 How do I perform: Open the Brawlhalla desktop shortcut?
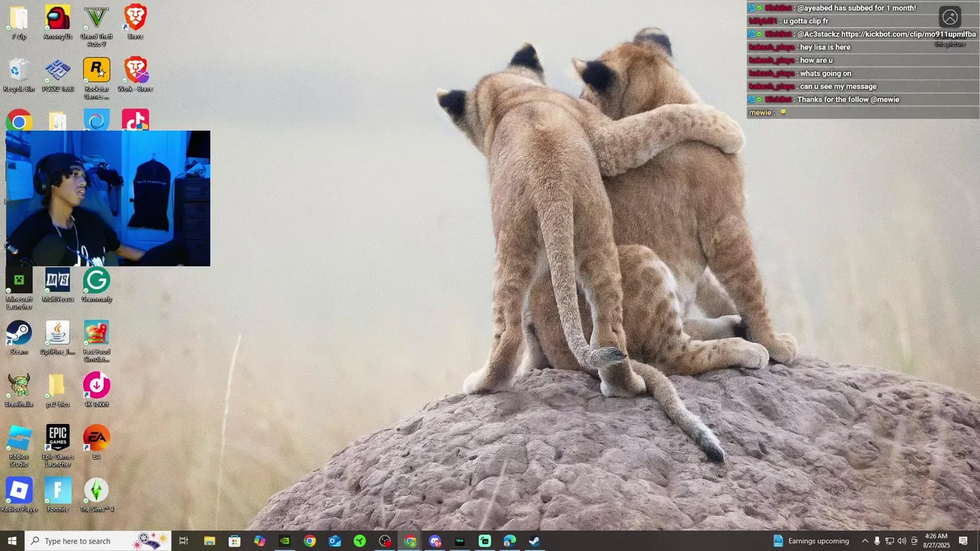point(18,391)
